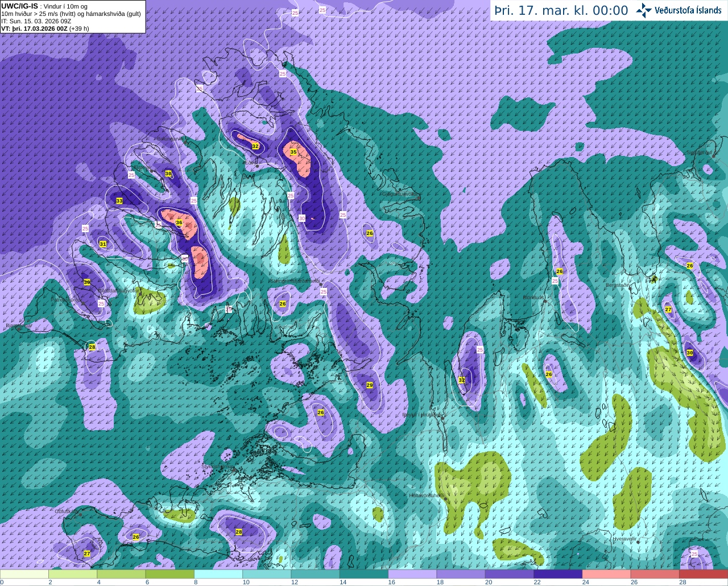The height and width of the screenshot is (586, 728).
Task: Click the yellow gust label 33
Action: coord(119,201)
